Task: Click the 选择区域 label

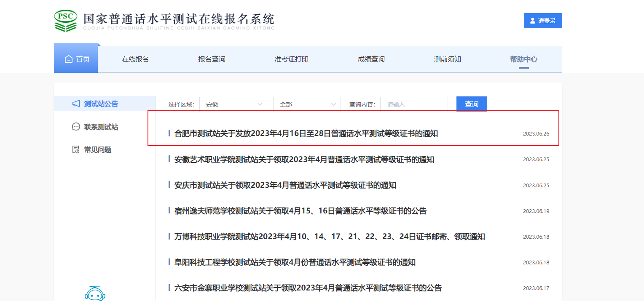Action: click(x=181, y=104)
